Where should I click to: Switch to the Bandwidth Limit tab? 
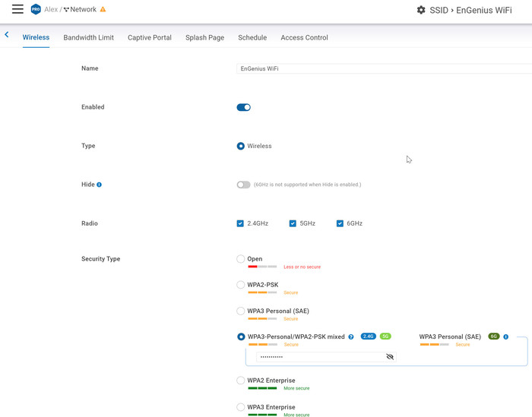tap(88, 37)
